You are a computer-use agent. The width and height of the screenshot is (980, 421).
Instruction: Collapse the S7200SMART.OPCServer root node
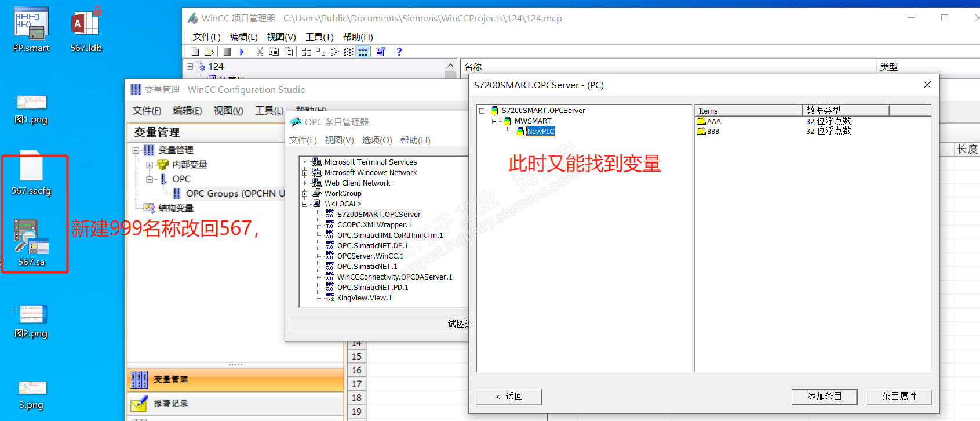(482, 111)
